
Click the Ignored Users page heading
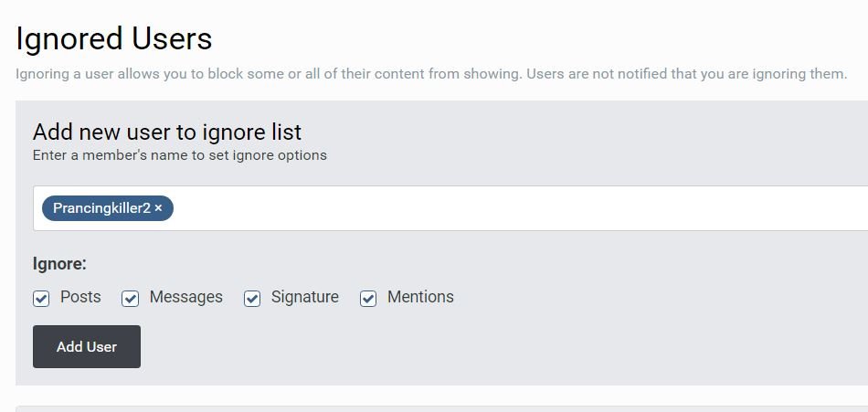[x=114, y=39]
